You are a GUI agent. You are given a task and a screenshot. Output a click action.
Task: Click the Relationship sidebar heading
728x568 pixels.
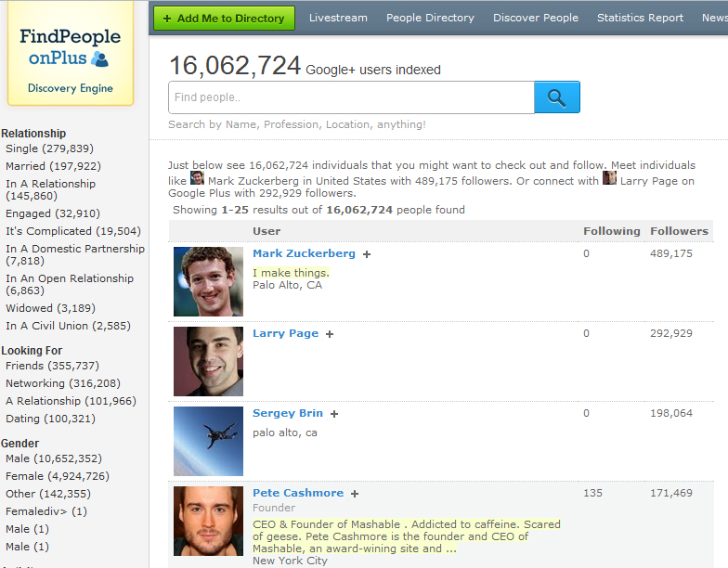click(x=33, y=134)
